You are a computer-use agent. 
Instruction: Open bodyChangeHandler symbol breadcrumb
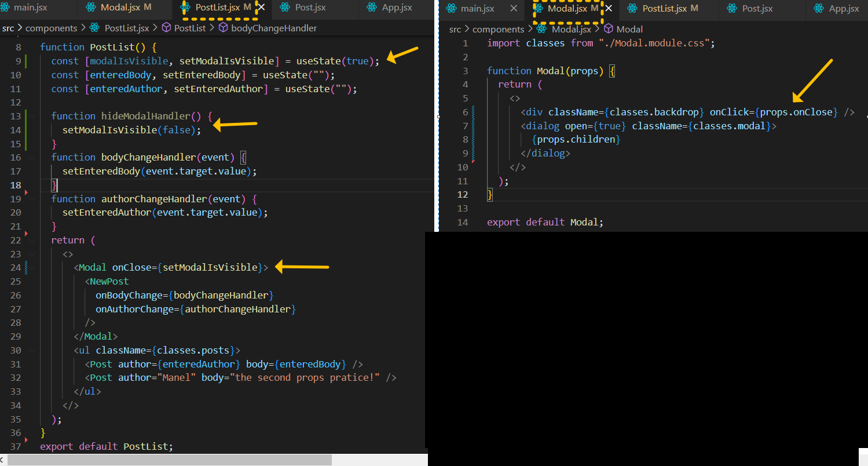[267, 28]
